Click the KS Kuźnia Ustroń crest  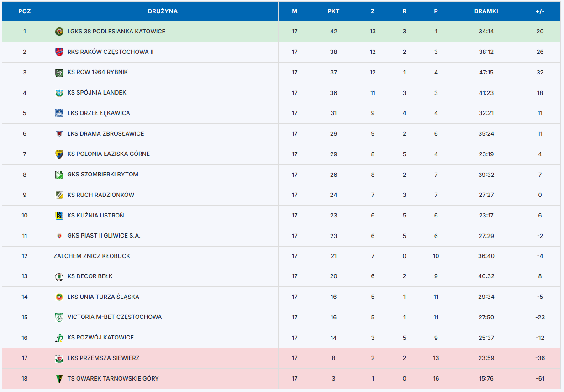pos(59,215)
